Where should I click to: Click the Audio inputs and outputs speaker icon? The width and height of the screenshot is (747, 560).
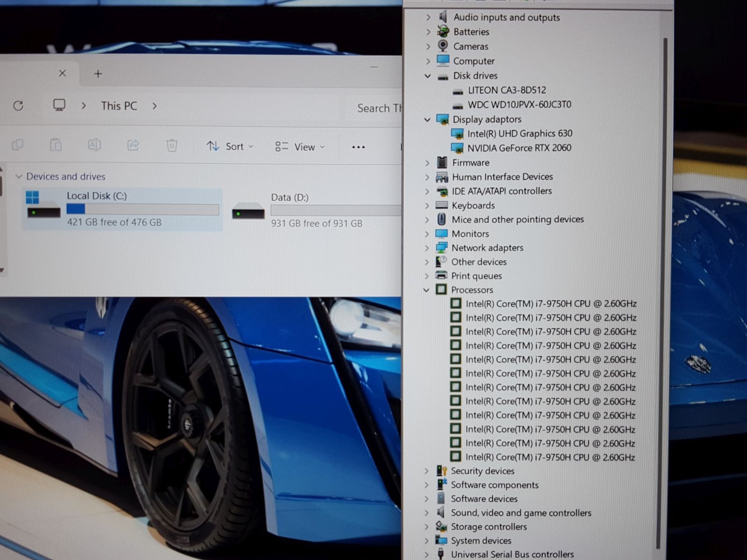pyautogui.click(x=443, y=17)
